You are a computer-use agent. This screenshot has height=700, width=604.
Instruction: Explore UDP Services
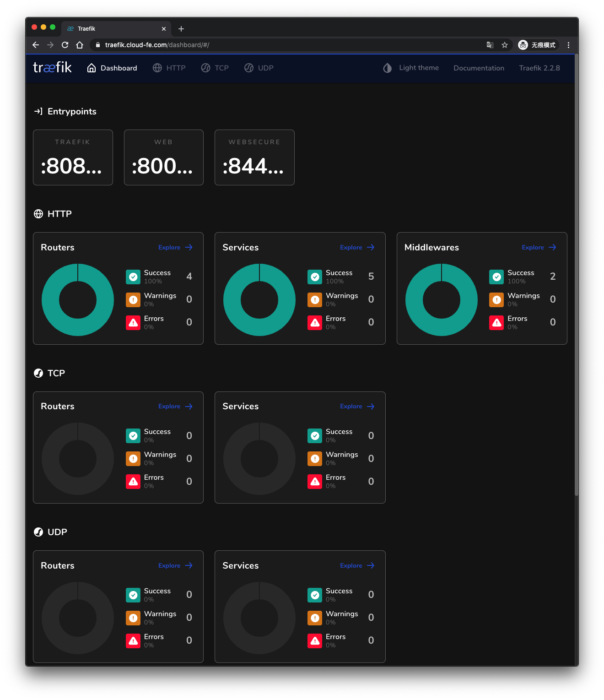click(x=357, y=565)
